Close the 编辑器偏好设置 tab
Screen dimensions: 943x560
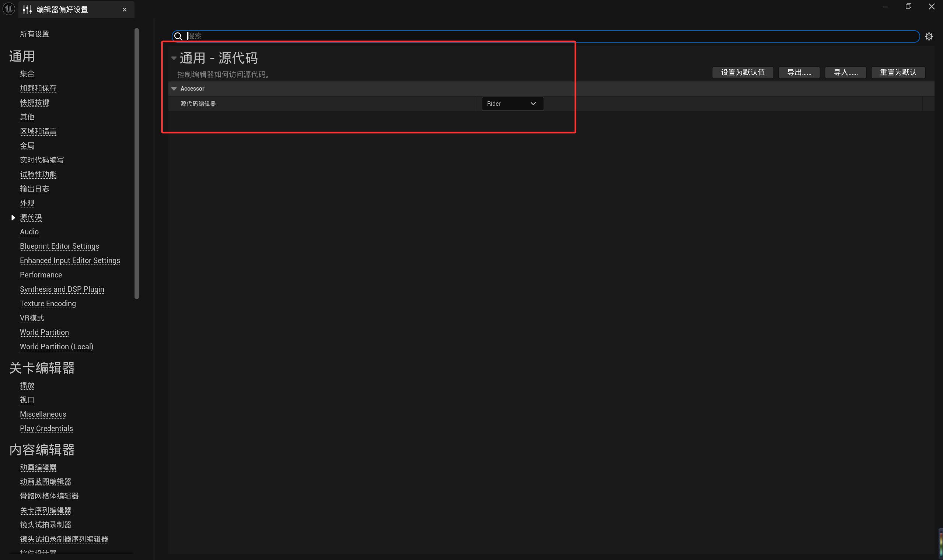coord(125,10)
